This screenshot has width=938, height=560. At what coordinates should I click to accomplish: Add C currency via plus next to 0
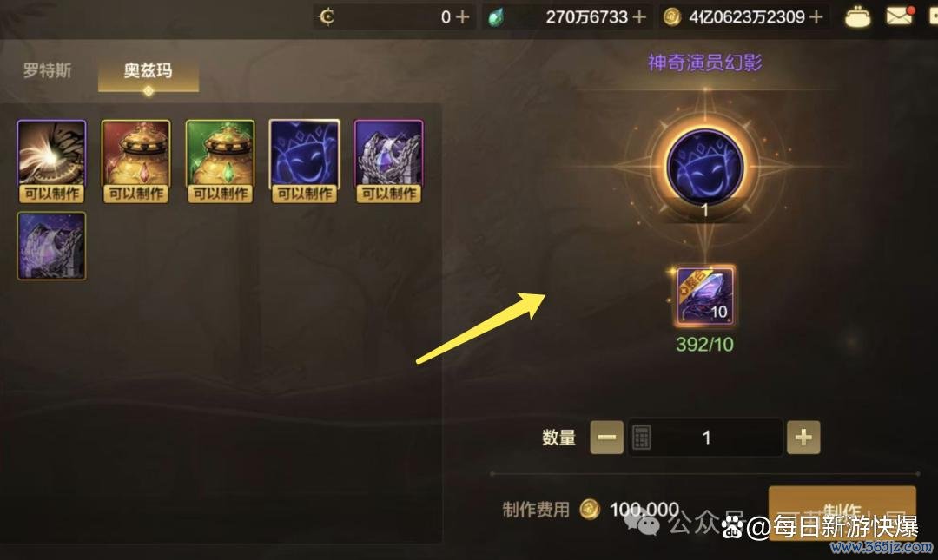462,16
